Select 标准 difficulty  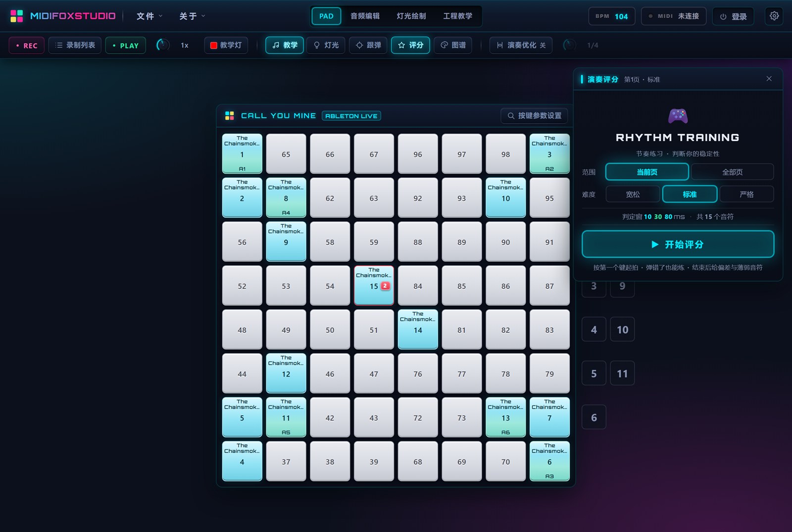click(x=690, y=194)
